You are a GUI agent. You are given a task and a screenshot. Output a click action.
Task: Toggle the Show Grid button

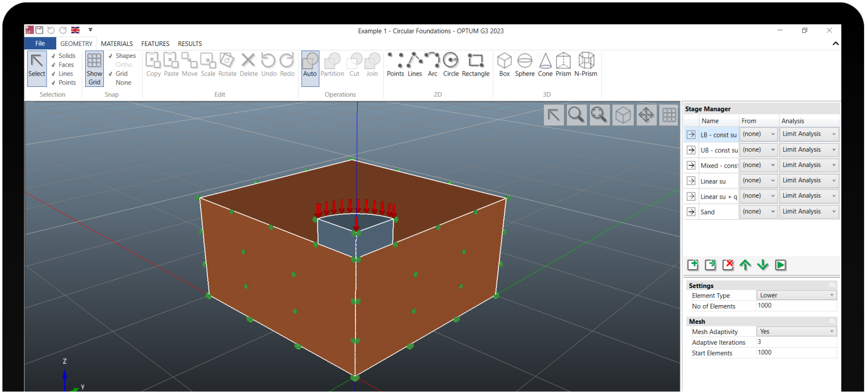pos(94,68)
